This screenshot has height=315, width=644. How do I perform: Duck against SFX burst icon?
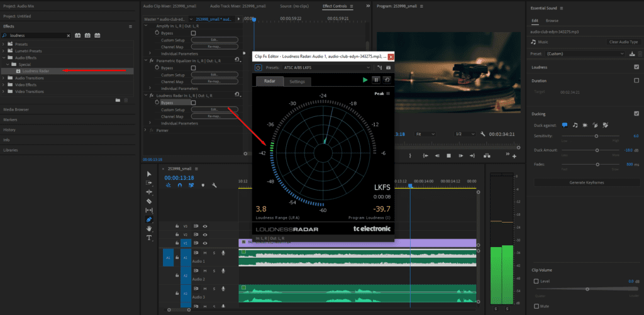pyautogui.click(x=585, y=125)
